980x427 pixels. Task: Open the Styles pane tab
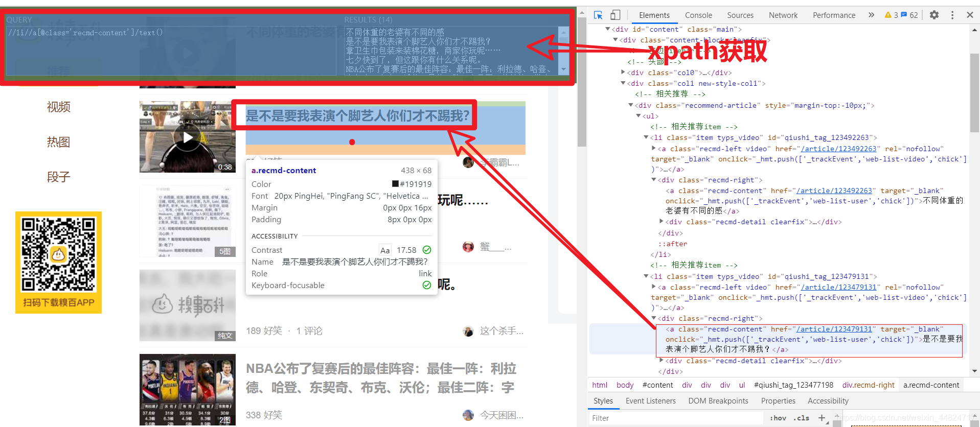[x=603, y=401]
